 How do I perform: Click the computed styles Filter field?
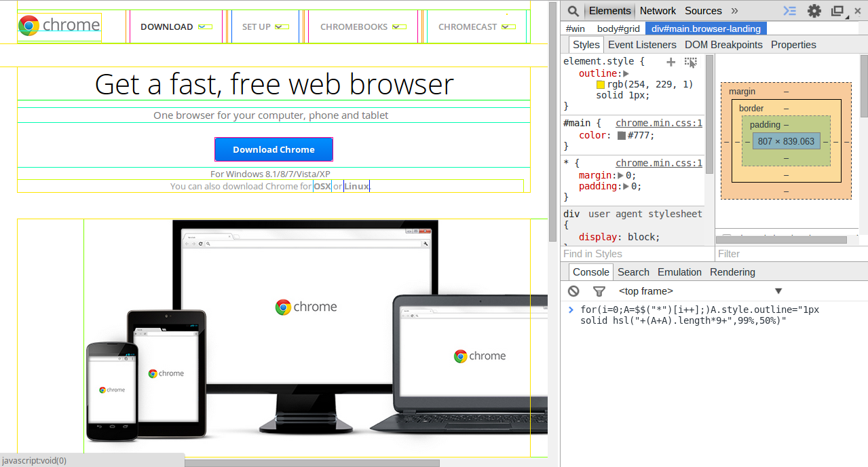click(791, 254)
